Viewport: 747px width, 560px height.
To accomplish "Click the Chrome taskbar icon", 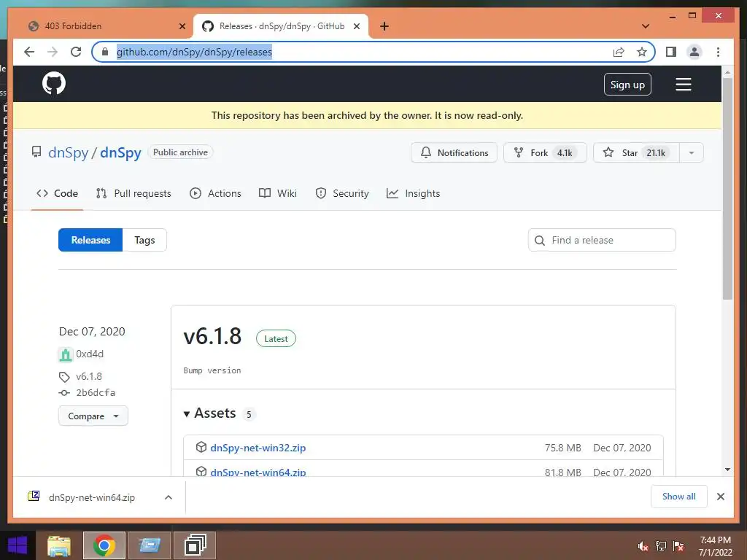I will (104, 545).
